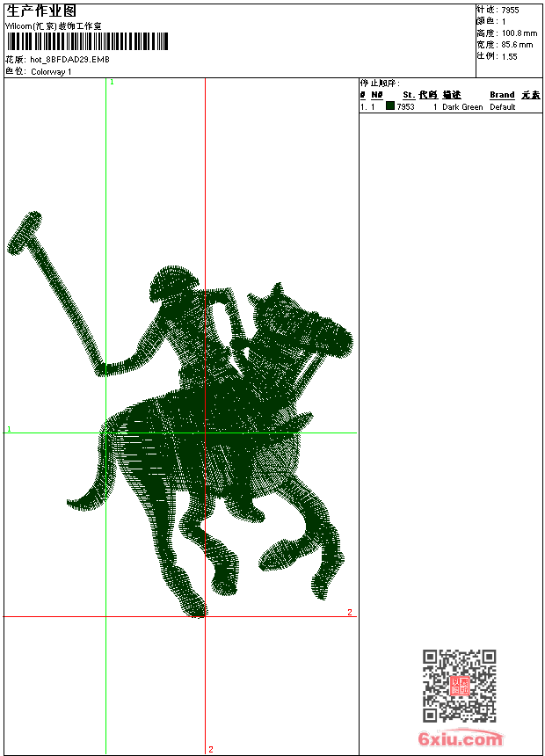Click the Dark Green thread color swatch
The width and height of the screenshot is (545, 756).
tap(390, 106)
